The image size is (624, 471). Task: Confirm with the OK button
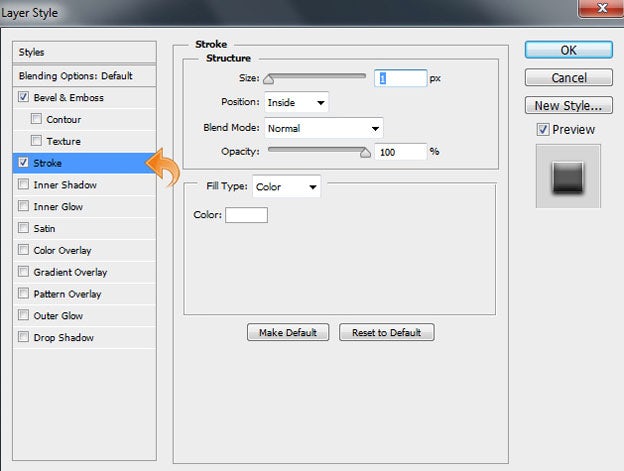[569, 50]
